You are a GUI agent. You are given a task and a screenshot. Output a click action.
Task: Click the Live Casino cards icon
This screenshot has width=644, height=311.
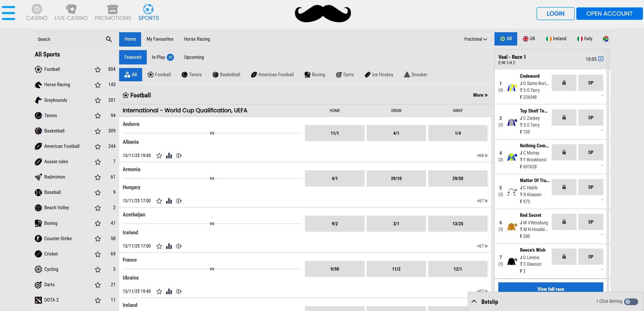(x=71, y=9)
